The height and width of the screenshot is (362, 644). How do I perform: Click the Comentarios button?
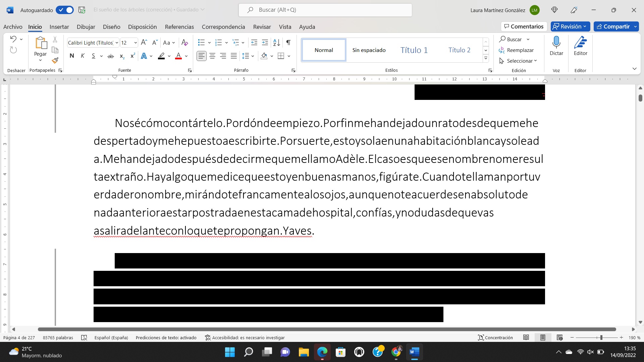[x=524, y=26]
